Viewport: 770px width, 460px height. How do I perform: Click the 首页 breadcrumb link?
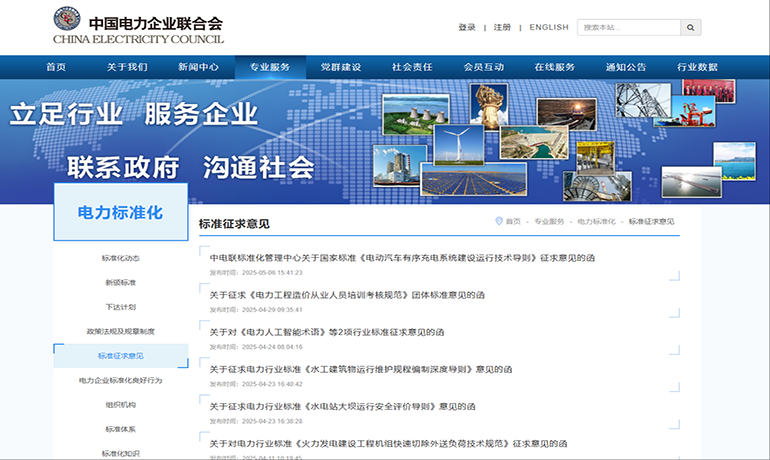(x=513, y=222)
